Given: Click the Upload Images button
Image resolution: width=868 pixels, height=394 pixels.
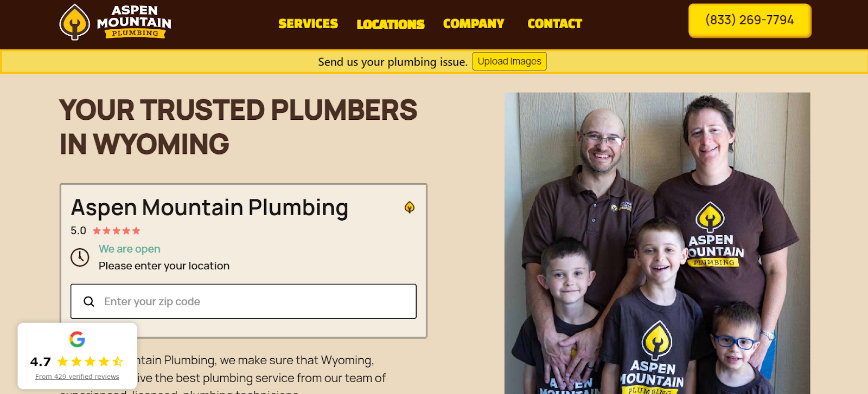Looking at the screenshot, I should pyautogui.click(x=509, y=61).
